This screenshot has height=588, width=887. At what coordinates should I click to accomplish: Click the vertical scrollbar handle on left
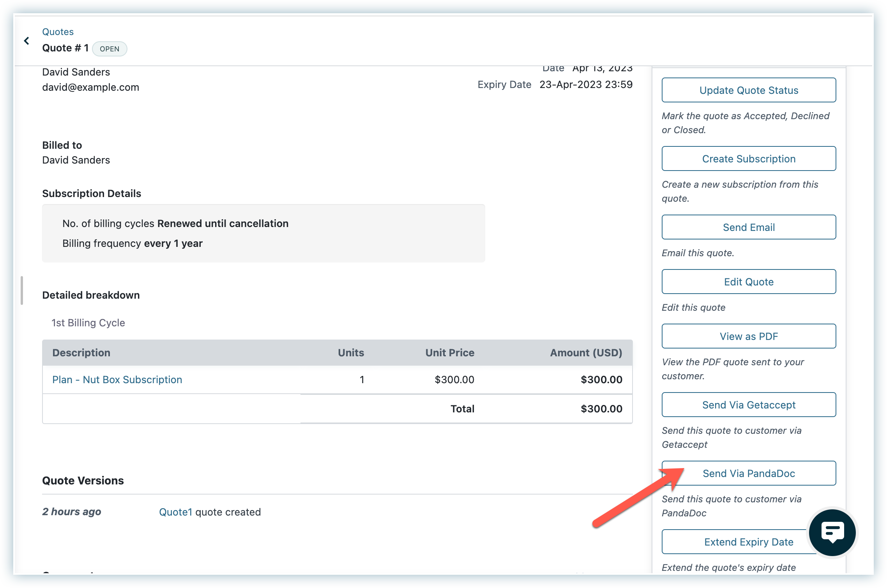tap(22, 290)
